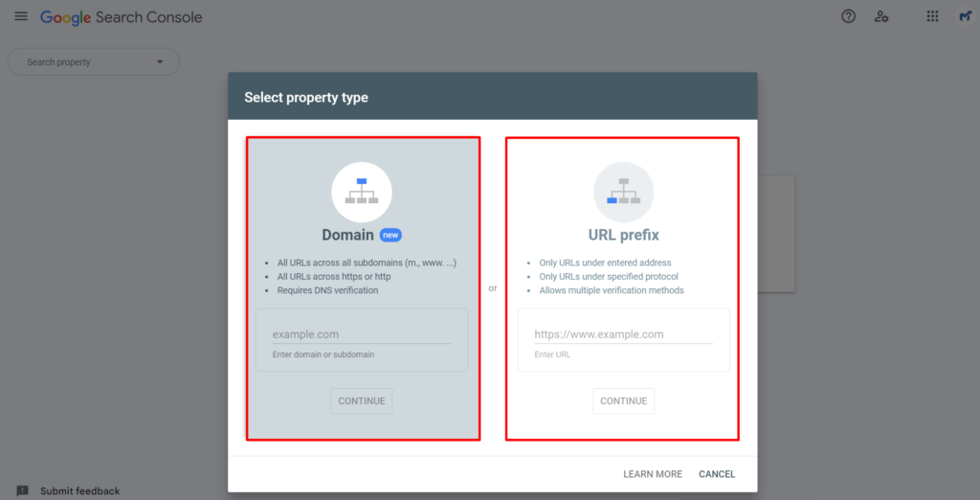Viewport: 980px width, 500px height.
Task: Click the Submit feedback icon
Action: [x=23, y=491]
